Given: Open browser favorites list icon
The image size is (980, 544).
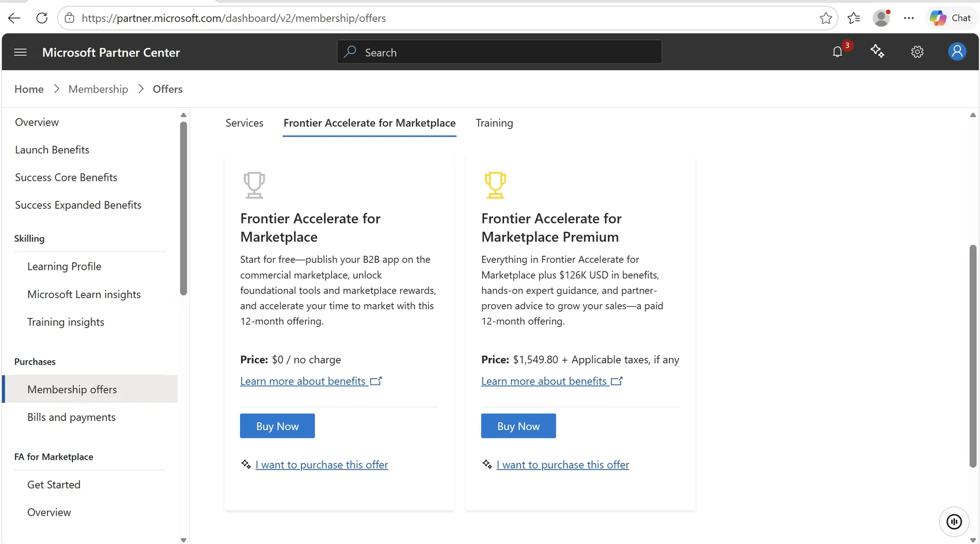Looking at the screenshot, I should click(x=854, y=18).
